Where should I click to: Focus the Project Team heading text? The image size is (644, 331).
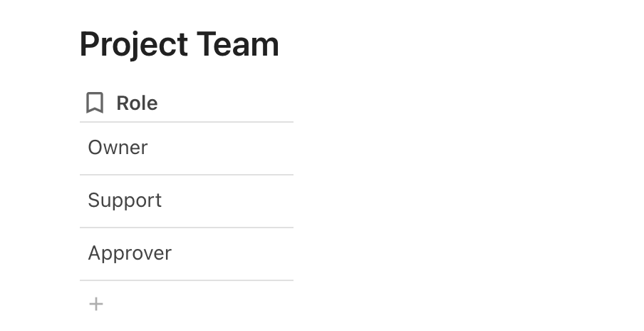coord(179,44)
